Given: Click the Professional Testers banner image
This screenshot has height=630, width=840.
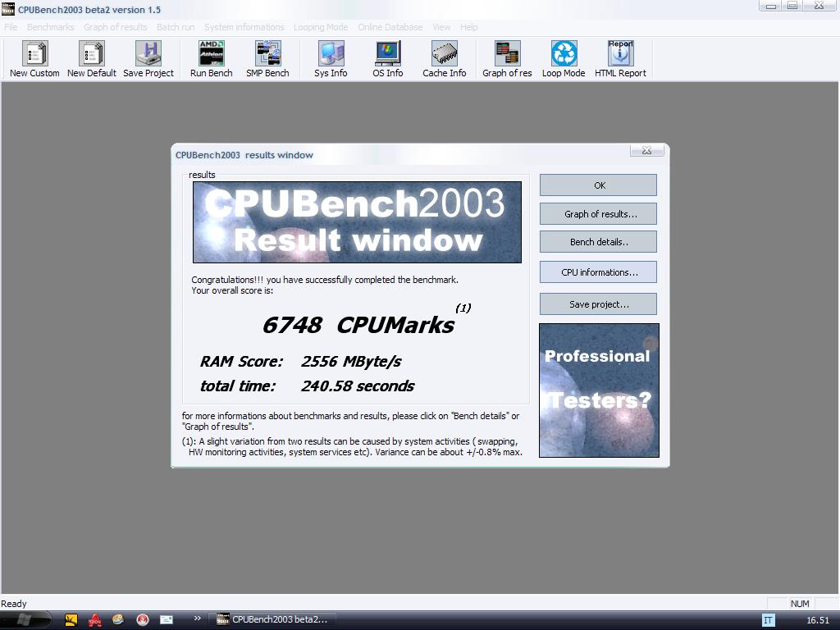Looking at the screenshot, I should coord(599,390).
